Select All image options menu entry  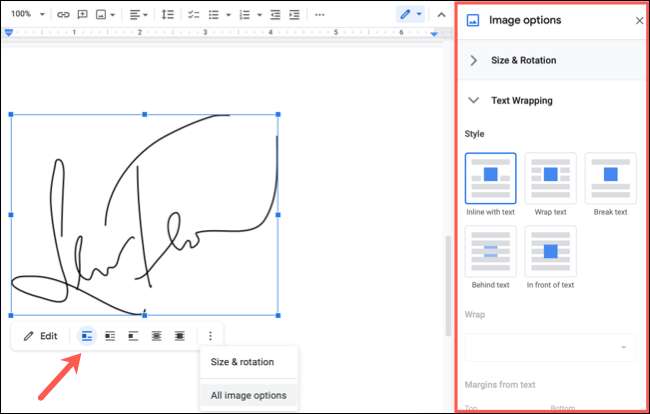248,395
